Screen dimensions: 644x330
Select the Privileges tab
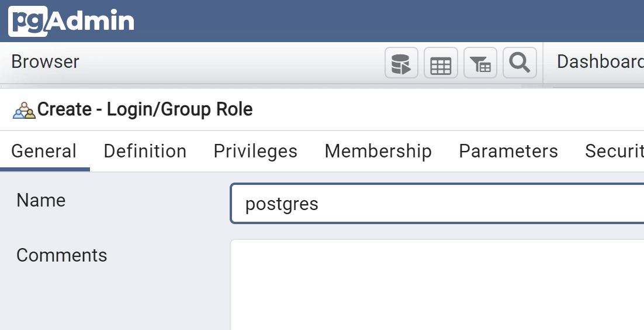(x=255, y=152)
